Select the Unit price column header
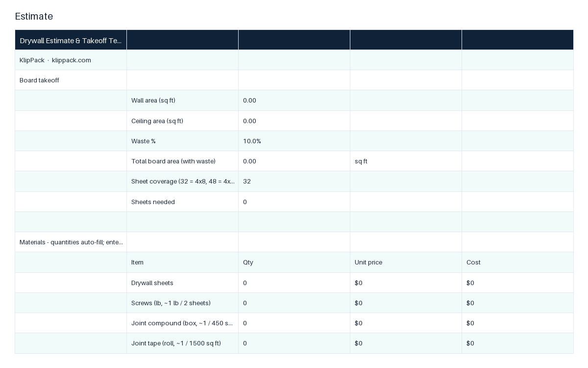Screen dimensions: 588x368 tap(406, 262)
